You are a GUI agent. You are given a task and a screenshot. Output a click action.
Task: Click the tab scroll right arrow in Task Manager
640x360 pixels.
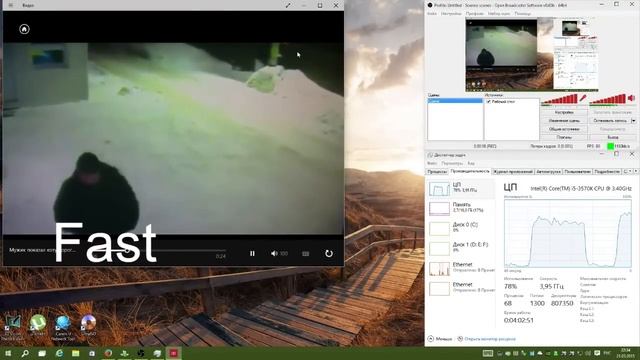point(635,171)
